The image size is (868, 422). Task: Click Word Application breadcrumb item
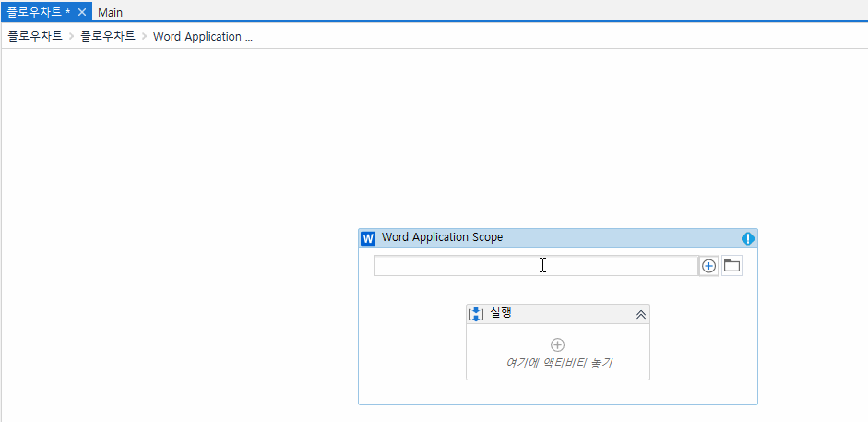click(x=203, y=37)
